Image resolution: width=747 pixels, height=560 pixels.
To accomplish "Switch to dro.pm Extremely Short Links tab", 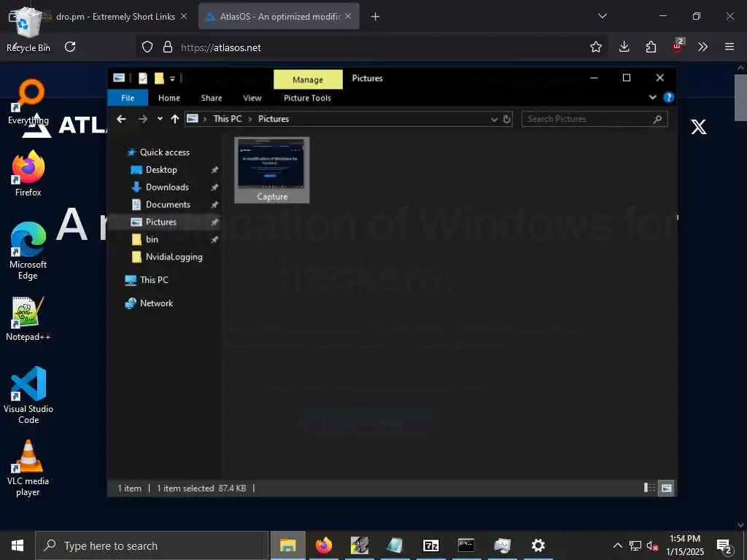I will click(x=115, y=17).
